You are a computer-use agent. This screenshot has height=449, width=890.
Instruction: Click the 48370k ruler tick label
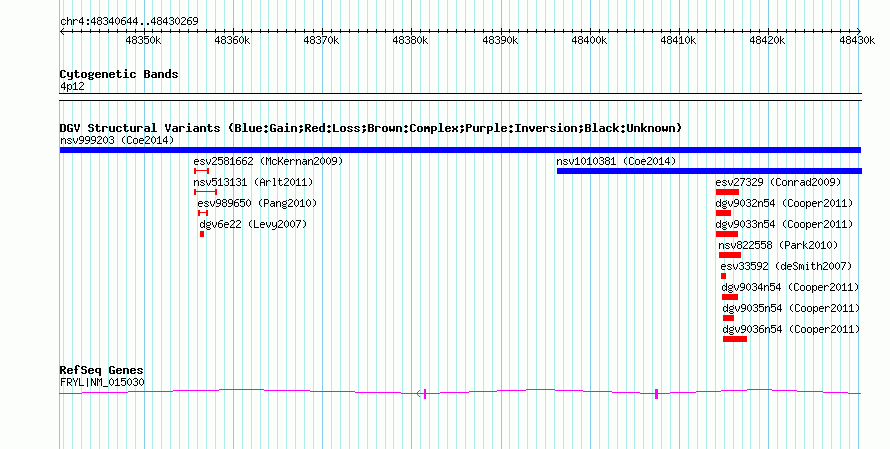321,40
